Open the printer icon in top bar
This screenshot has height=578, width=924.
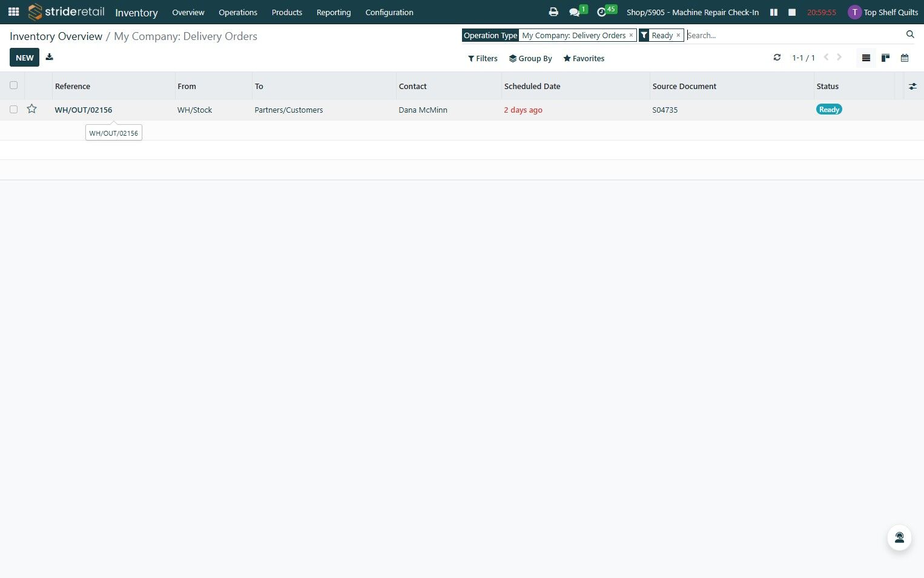[x=553, y=12]
